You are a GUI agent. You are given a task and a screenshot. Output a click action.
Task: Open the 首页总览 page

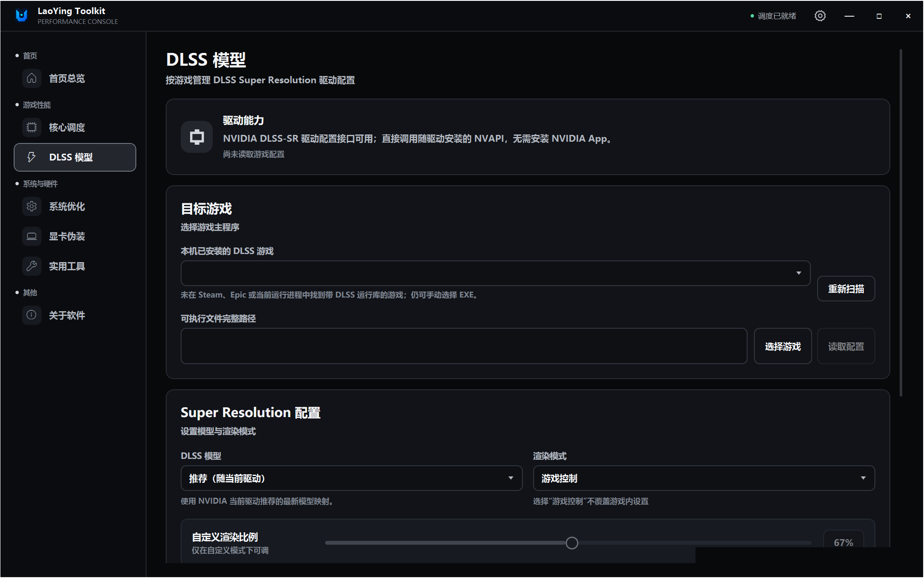click(75, 78)
